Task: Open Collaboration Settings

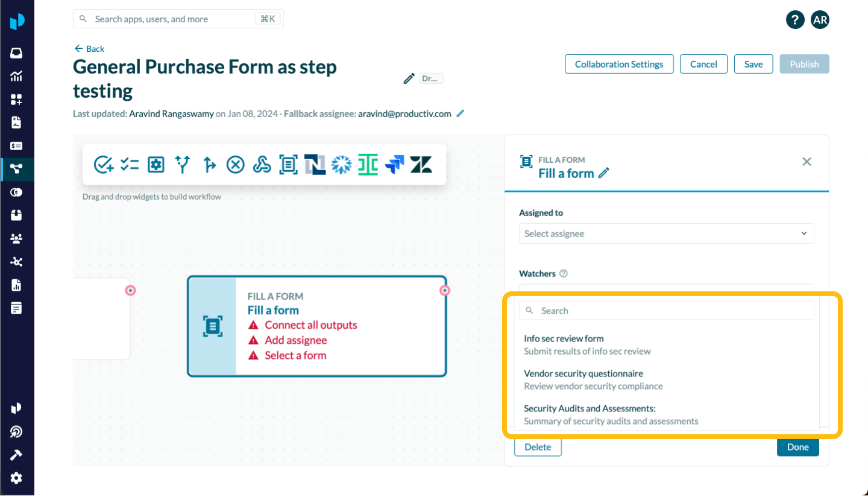Action: pos(619,64)
